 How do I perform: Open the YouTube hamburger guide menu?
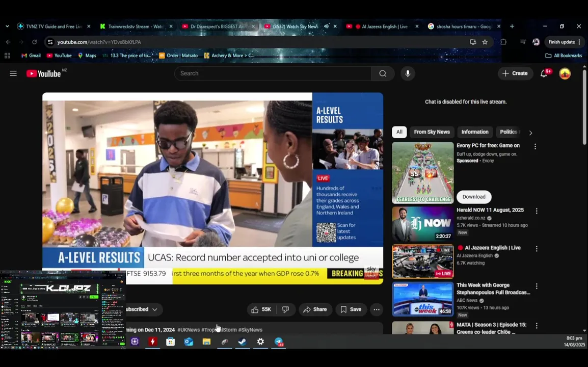13,73
